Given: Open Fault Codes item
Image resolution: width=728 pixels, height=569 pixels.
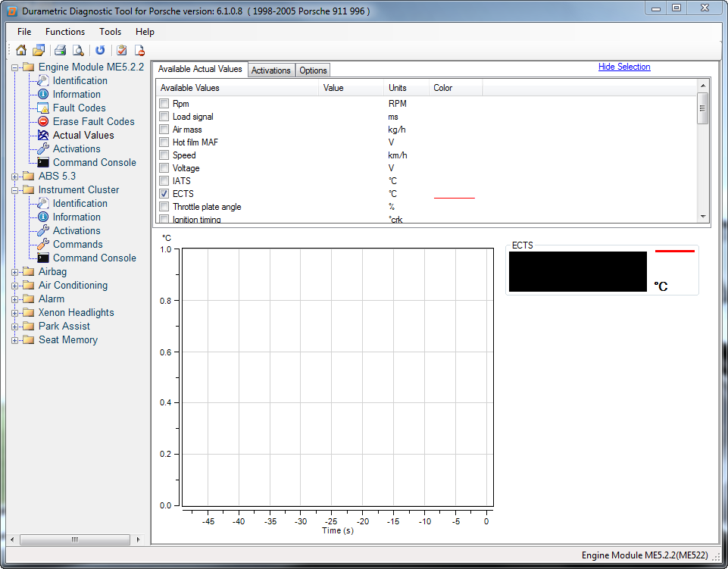Looking at the screenshot, I should 80,108.
